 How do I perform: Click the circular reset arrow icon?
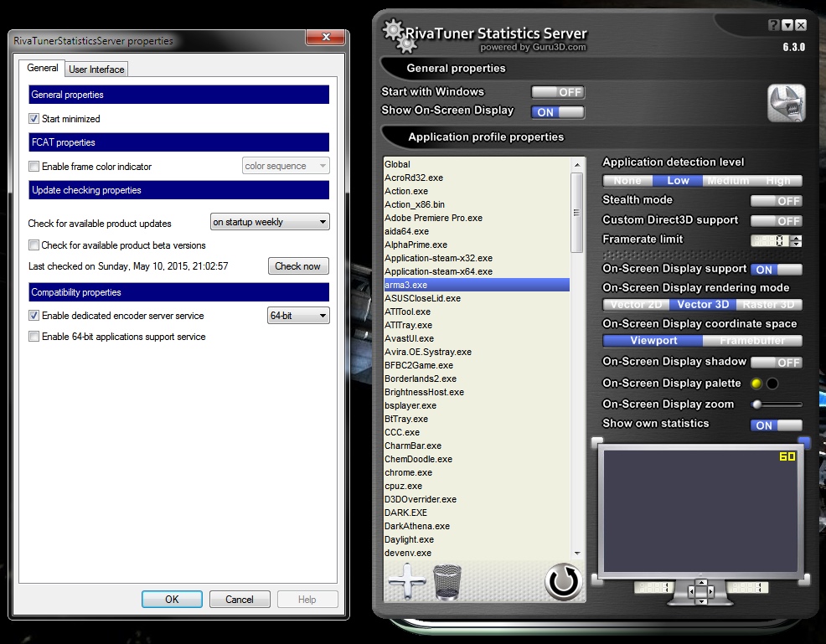(563, 582)
